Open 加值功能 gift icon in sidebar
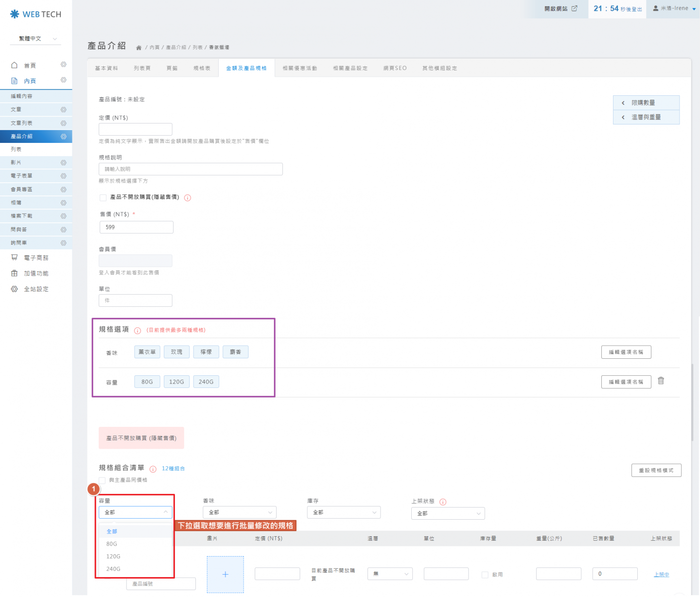Screen dimensions: 700x597 coord(15,273)
